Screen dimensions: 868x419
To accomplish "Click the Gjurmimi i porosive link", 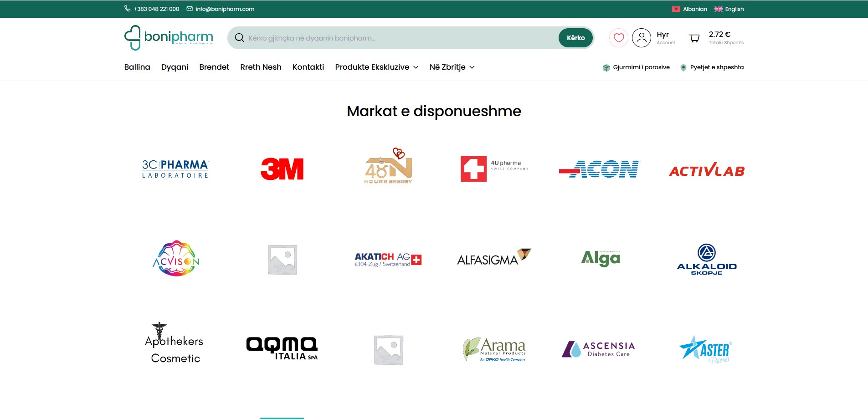I will point(641,67).
